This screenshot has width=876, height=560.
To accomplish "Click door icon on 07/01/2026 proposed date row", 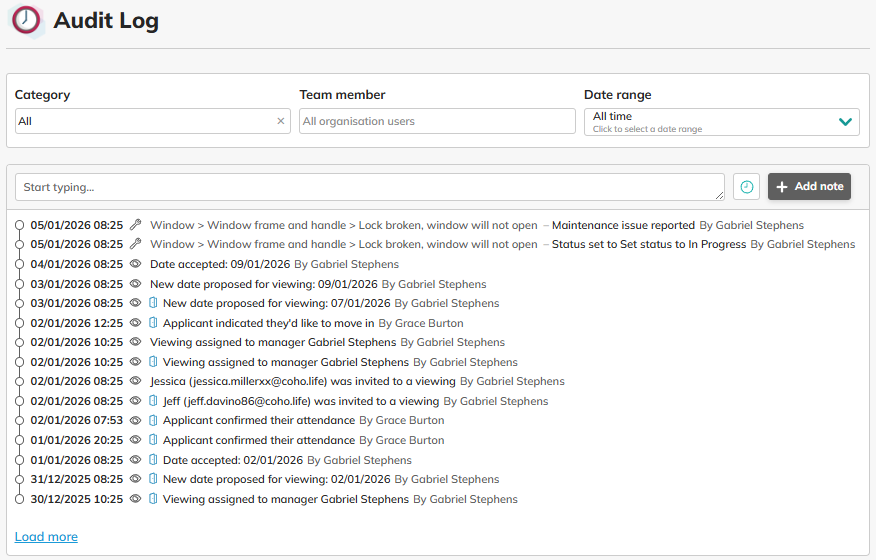I will (154, 303).
